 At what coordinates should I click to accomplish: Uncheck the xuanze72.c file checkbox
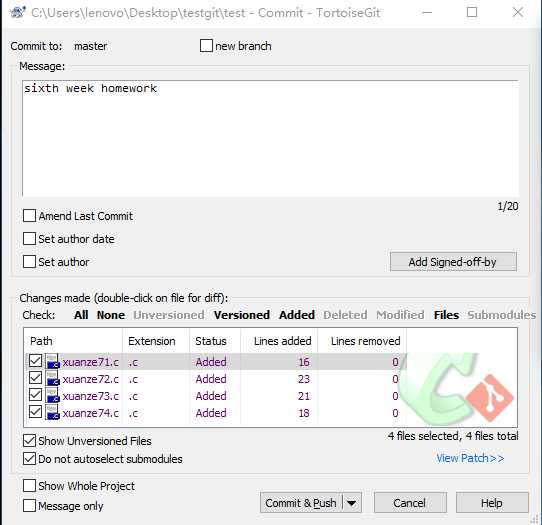pos(35,378)
